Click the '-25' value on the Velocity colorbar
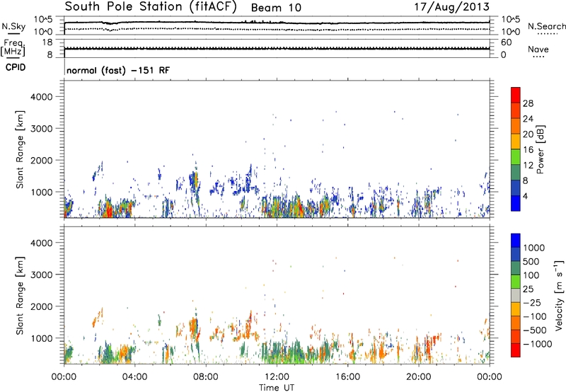This screenshot has width=566, height=392. click(x=532, y=302)
